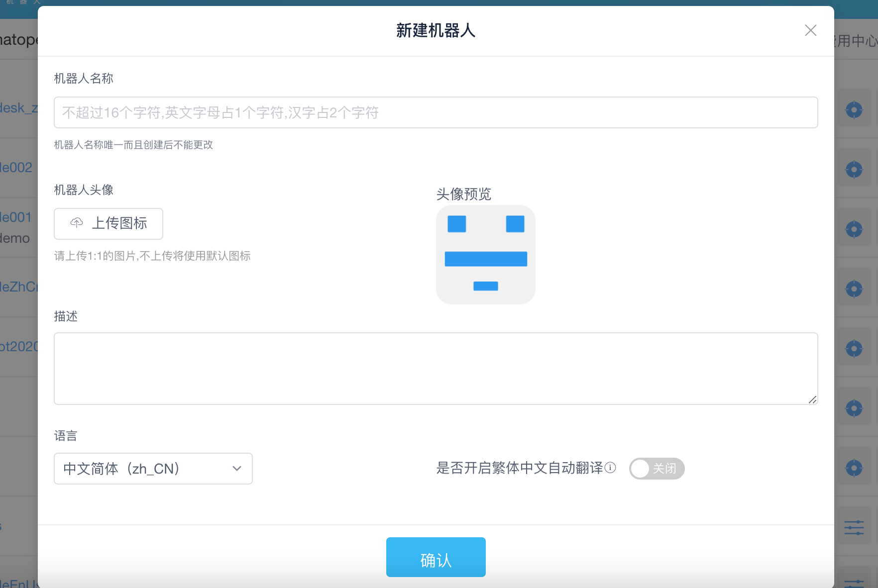Open the 中文简体 language dropdown
Image resolution: width=878 pixels, height=588 pixels.
(x=153, y=468)
